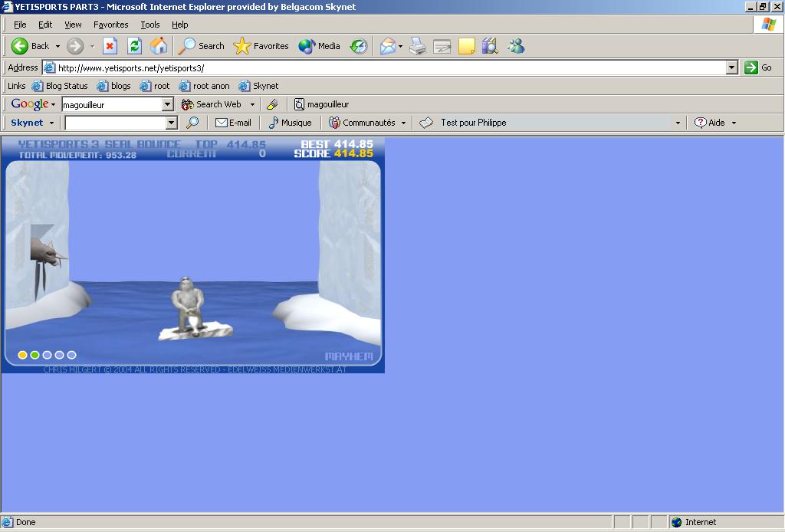
Task: Click the yellow round indicator dot
Action: click(x=22, y=355)
